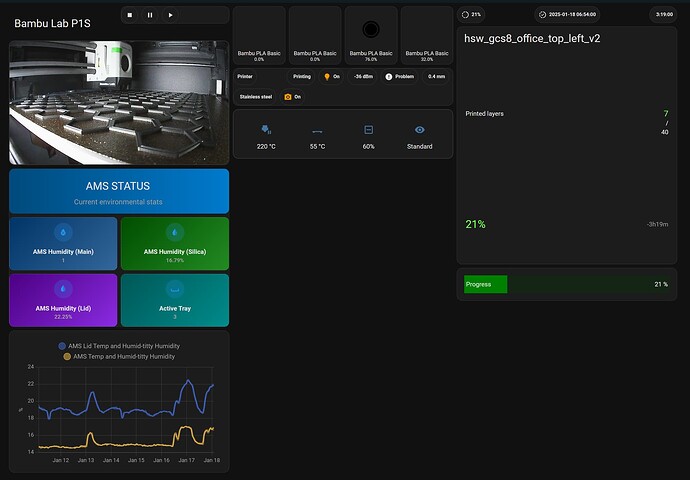Screen dimensions: 690x480
Task: Click the Bambu PLA Basic 32.0% filament tray
Action: [x=427, y=35]
